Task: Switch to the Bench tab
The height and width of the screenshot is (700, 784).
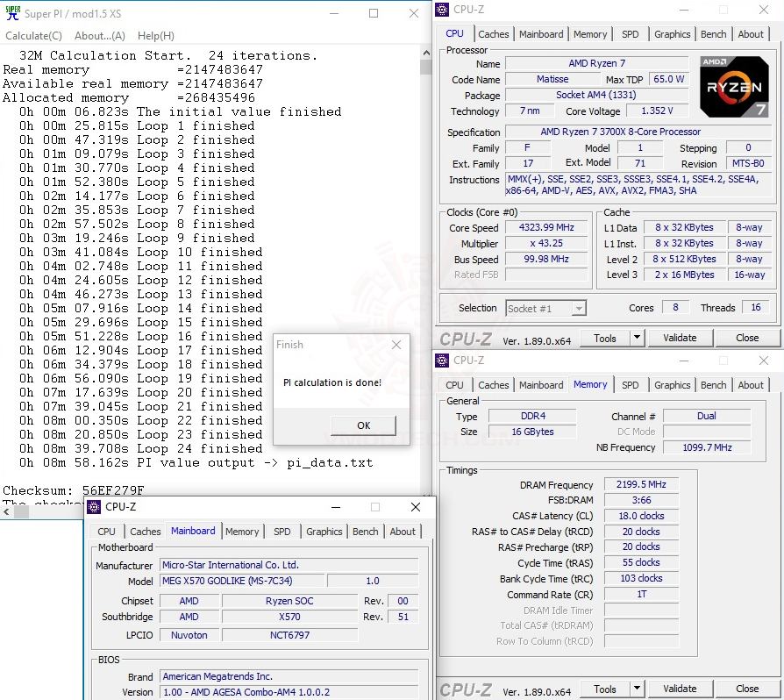Action: pos(713,33)
